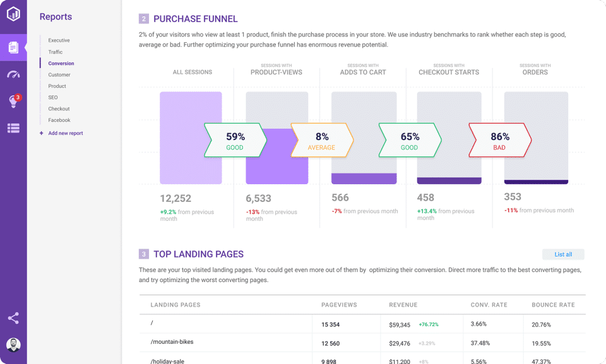Open the lightbulb insights icon
Viewport: 606px width, 364px height.
[13, 102]
